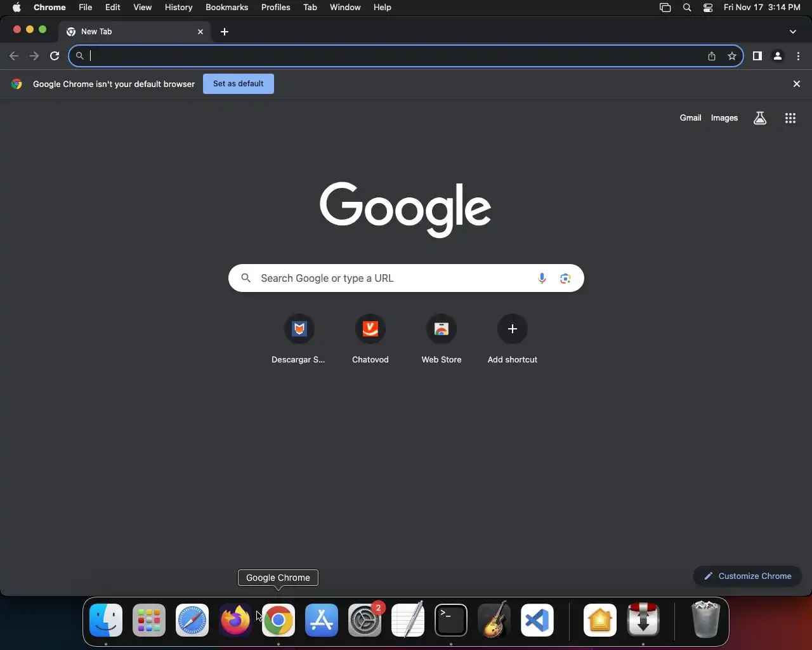Click Set as default button
The width and height of the screenshot is (812, 650).
coord(239,84)
